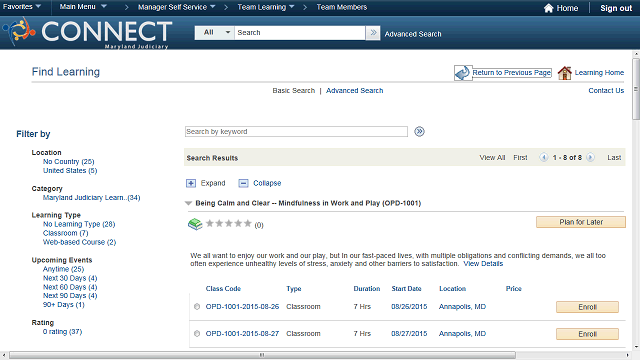Click inside the global Search field
This screenshot has width=640, height=360.
(x=300, y=33)
